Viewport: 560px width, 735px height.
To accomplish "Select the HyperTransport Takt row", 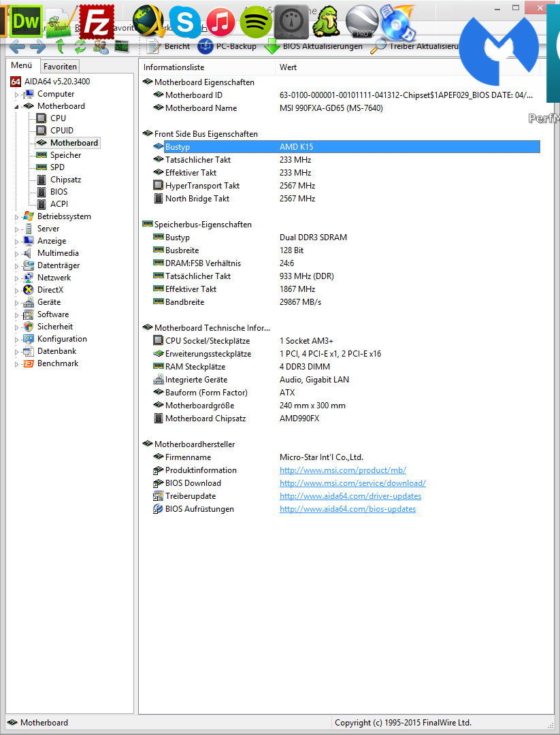I will tap(347, 186).
